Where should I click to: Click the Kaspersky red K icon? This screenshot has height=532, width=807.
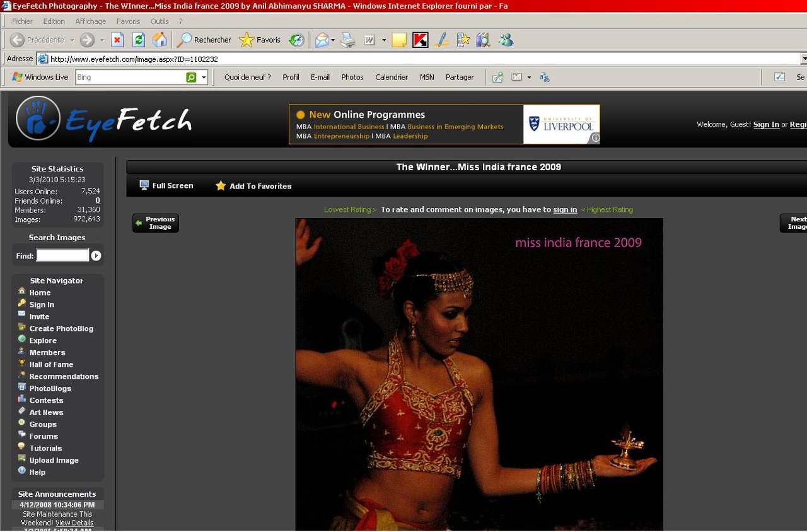[421, 40]
